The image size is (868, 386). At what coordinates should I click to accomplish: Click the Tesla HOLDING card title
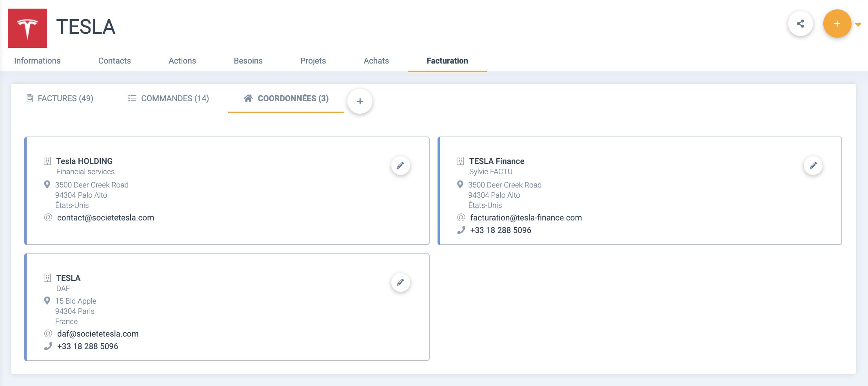[84, 161]
